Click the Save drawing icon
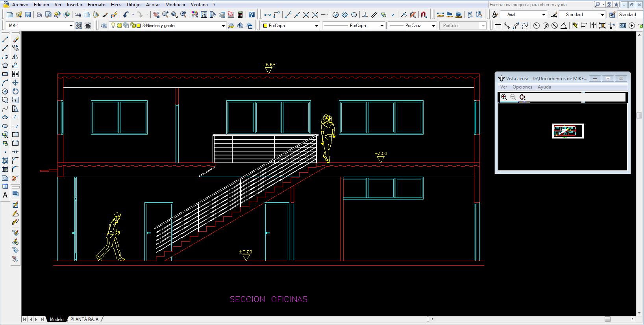The height and width of the screenshot is (325, 644). click(x=28, y=15)
